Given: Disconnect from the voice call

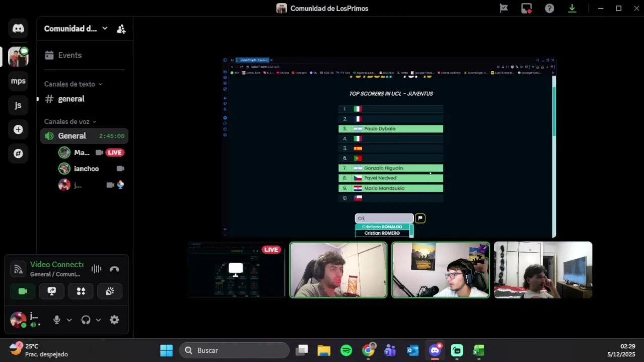Looking at the screenshot, I should [114, 269].
